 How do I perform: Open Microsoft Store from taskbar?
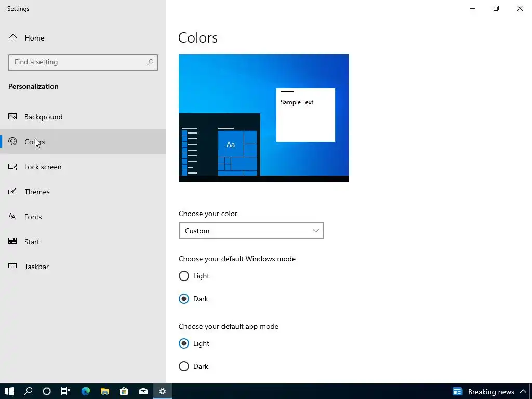pyautogui.click(x=124, y=391)
